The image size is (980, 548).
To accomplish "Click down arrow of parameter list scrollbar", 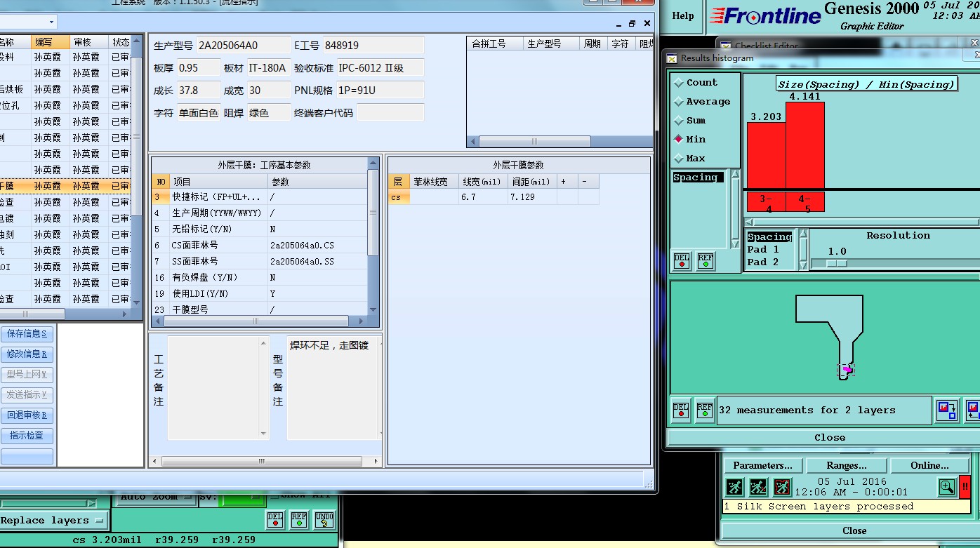I will pyautogui.click(x=373, y=309).
